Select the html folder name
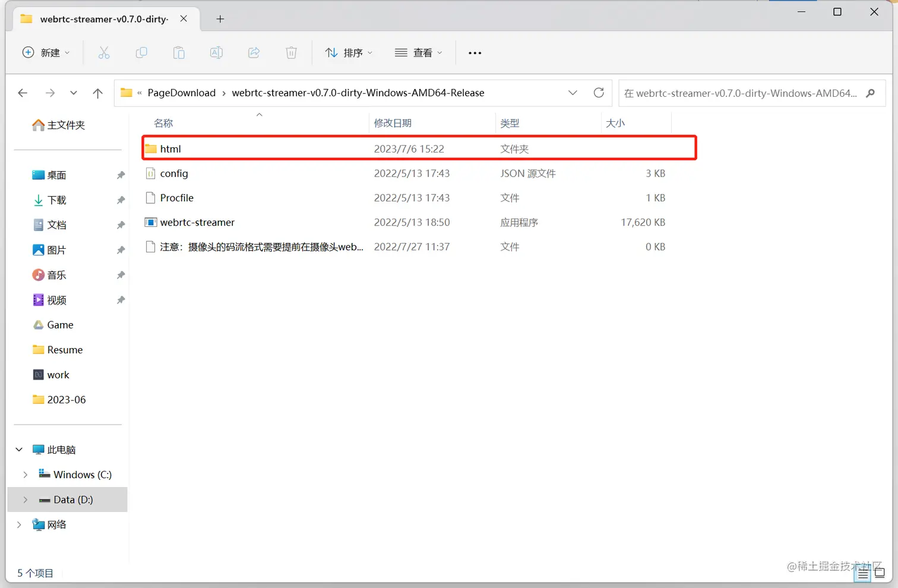Image resolution: width=898 pixels, height=588 pixels. point(170,149)
